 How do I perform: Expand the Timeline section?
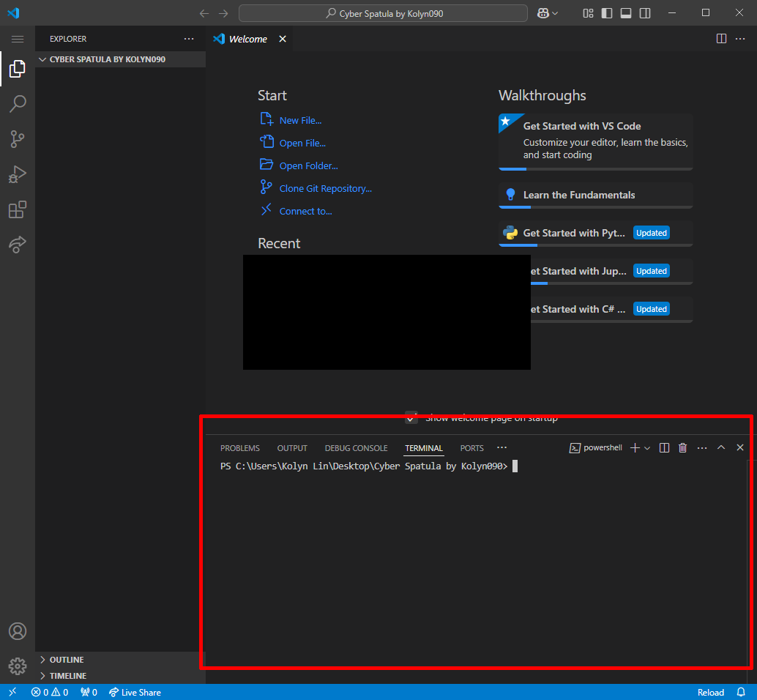click(67, 676)
